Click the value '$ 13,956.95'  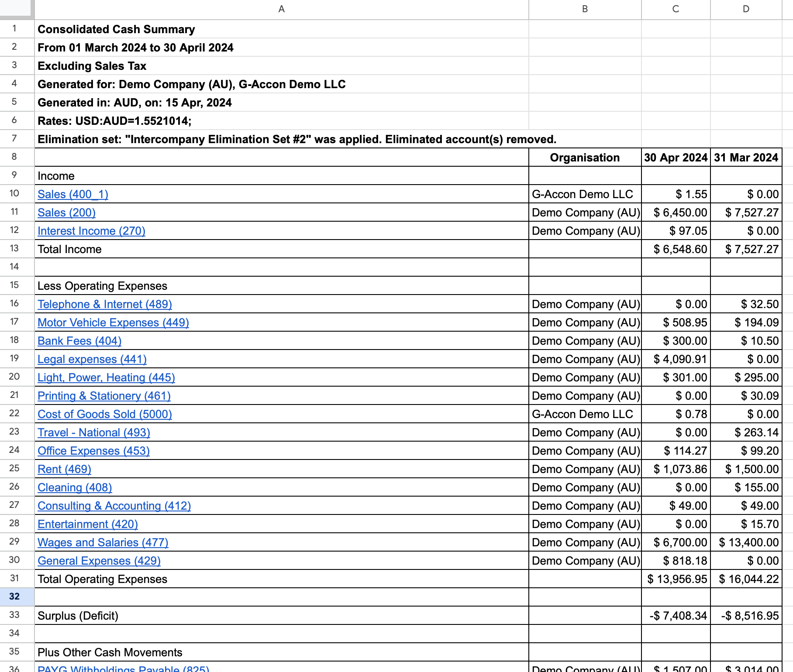pyautogui.click(x=676, y=579)
